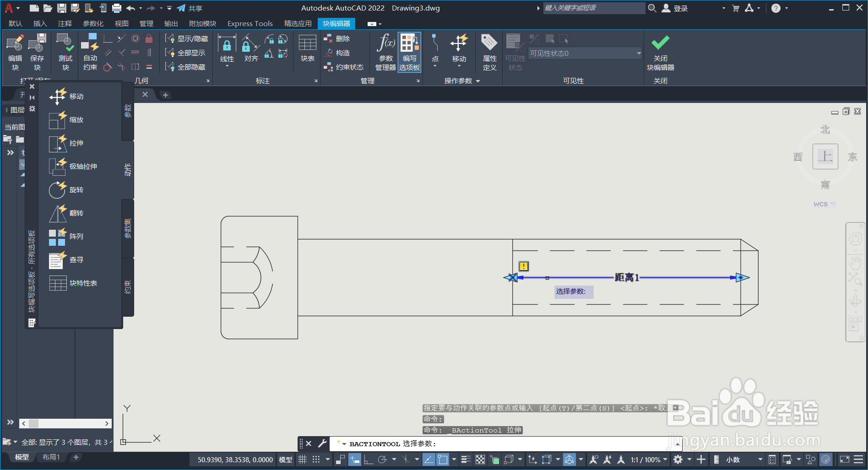Screen dimensions: 868x470
Task: Open the 插入 (Insert) ribbon tab
Action: 40,23
